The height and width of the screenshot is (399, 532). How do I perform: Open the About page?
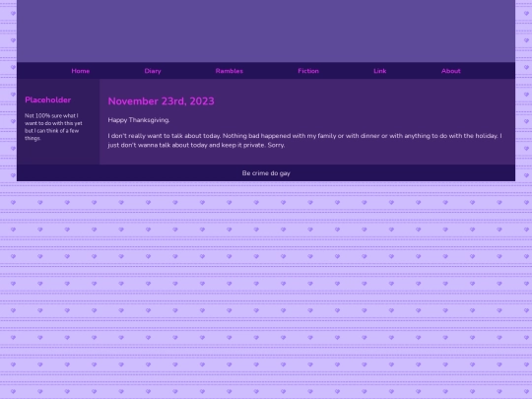coord(451,71)
